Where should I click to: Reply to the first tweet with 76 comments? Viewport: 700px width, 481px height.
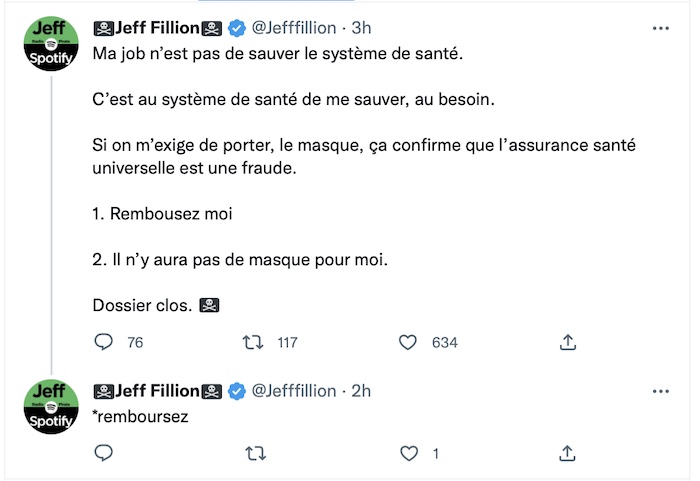point(104,342)
